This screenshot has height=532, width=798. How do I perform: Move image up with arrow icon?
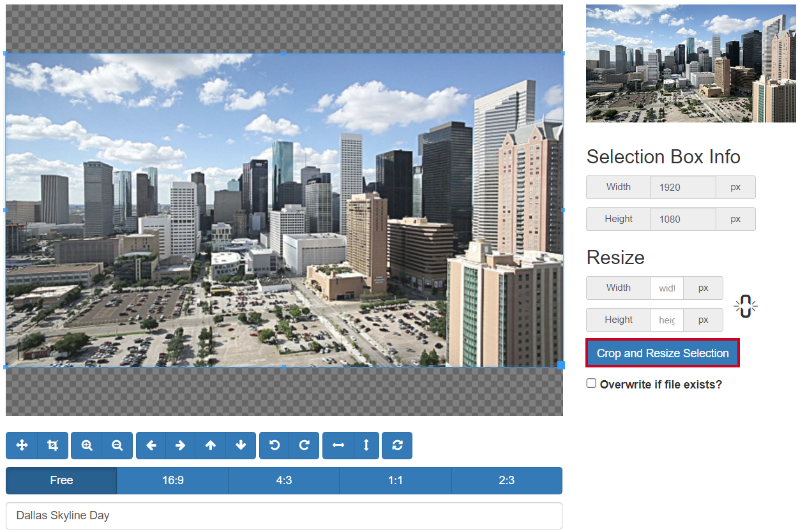(211, 445)
